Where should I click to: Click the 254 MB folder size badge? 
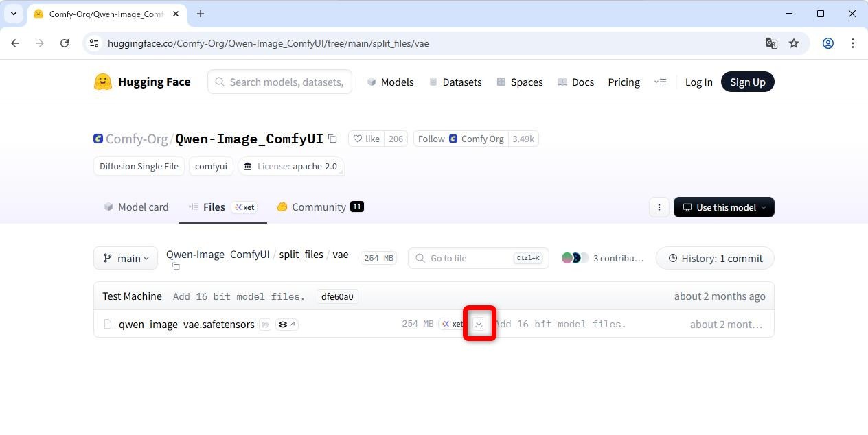(x=378, y=258)
